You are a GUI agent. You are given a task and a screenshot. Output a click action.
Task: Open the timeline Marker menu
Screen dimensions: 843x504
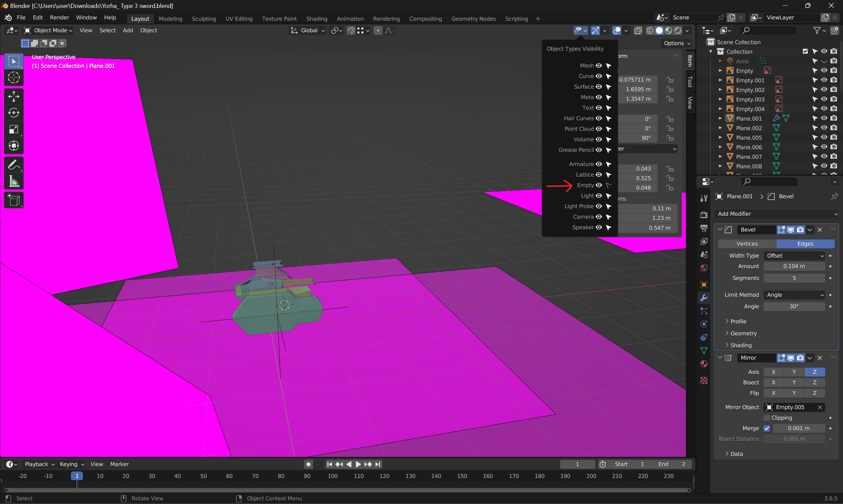point(119,464)
